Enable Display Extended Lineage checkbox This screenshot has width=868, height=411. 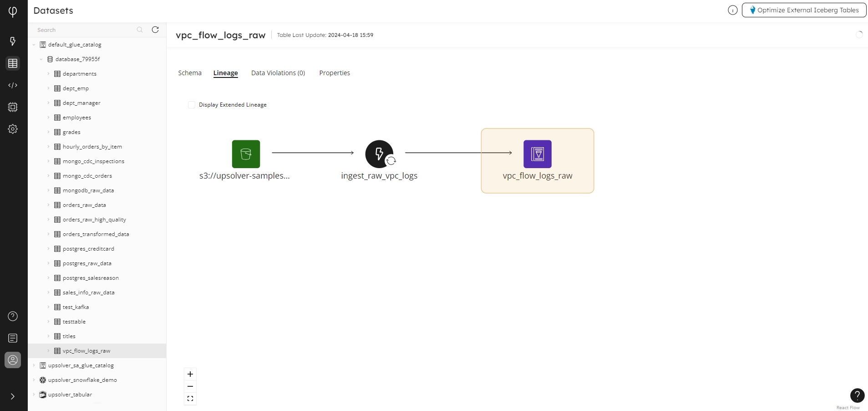[192, 105]
